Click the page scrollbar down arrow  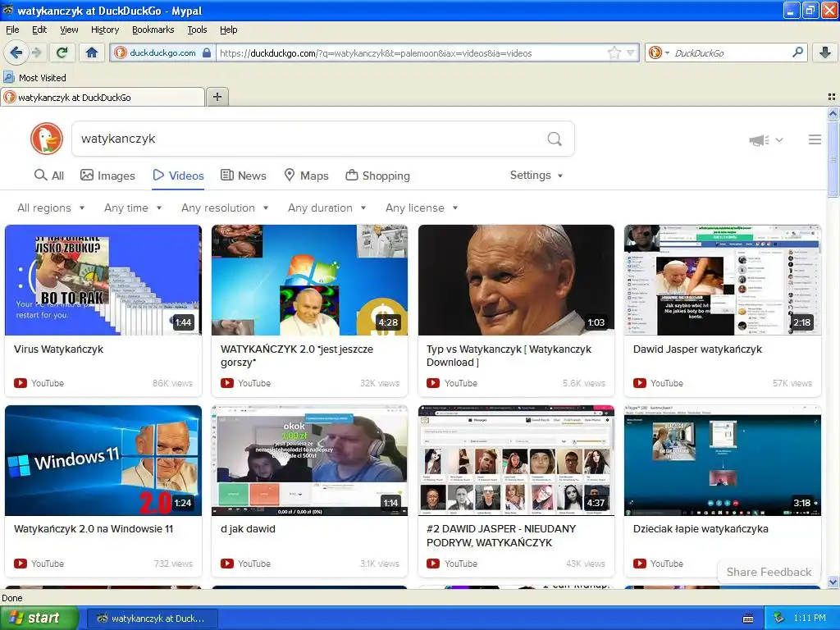click(x=833, y=582)
